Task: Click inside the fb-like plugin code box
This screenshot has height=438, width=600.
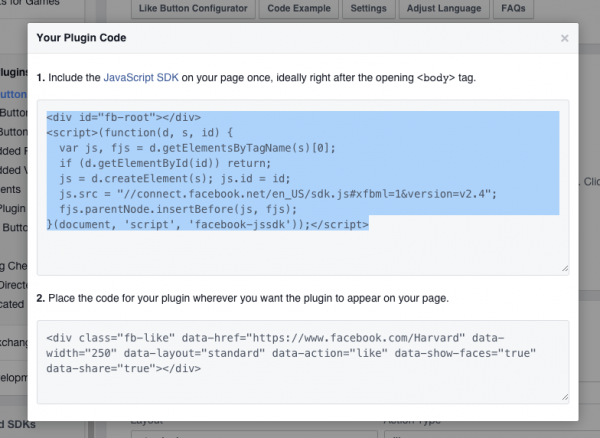Action: pos(303,362)
